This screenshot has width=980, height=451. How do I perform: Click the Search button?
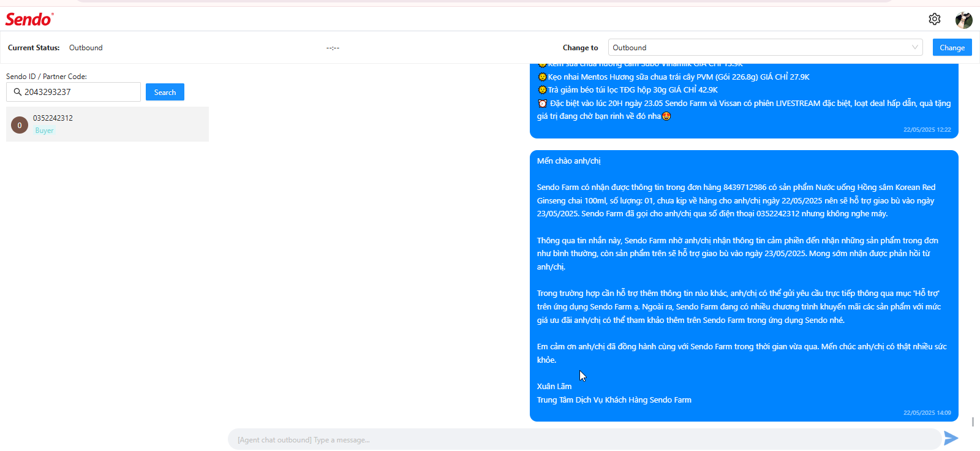(x=165, y=92)
